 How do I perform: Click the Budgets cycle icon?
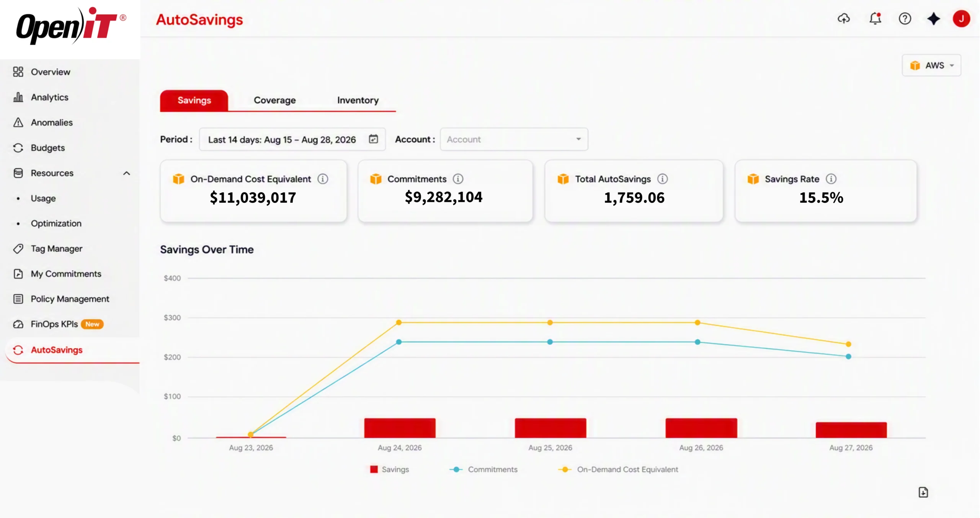pos(18,148)
